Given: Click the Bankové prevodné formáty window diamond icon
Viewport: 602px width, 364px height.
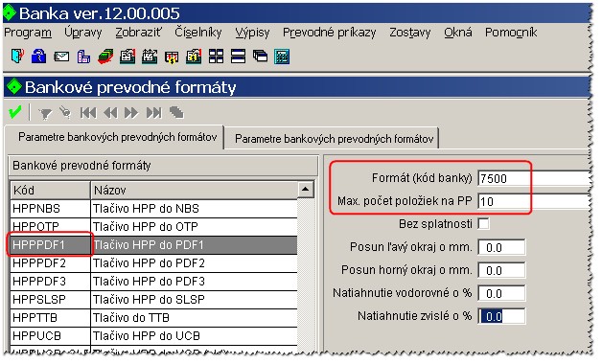Looking at the screenshot, I should click(14, 86).
